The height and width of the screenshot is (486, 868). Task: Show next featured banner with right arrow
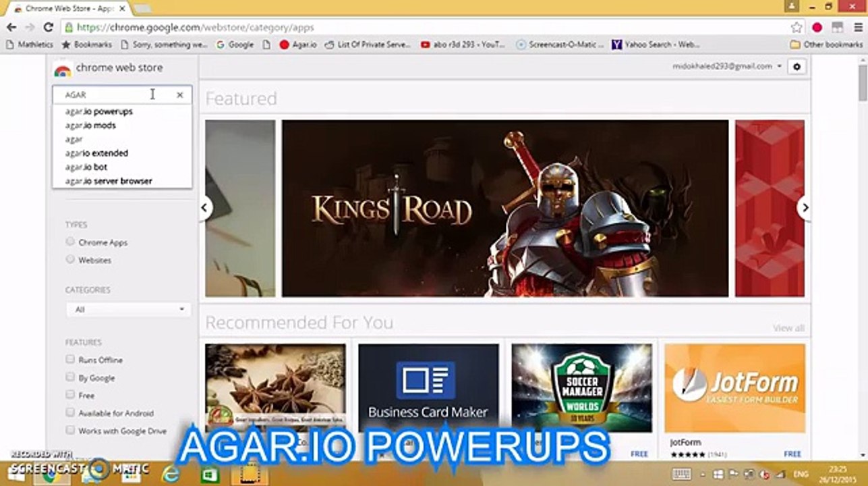pyautogui.click(x=803, y=208)
